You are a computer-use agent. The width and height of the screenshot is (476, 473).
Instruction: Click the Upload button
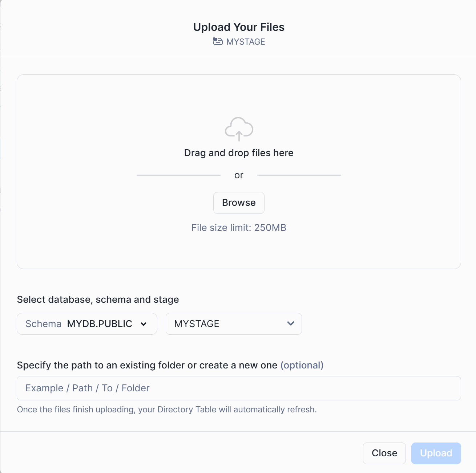pyautogui.click(x=436, y=453)
